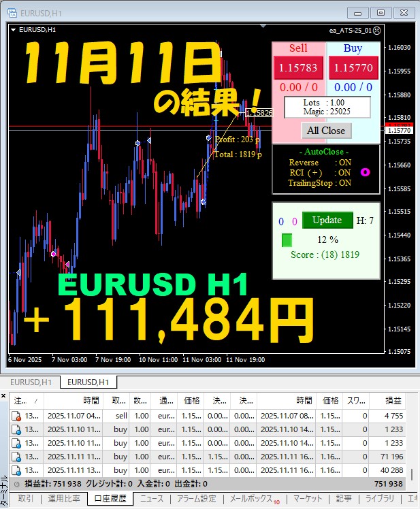Open the 記事 tab
Image resolution: width=420 pixels, height=509 pixels.
[x=344, y=498]
